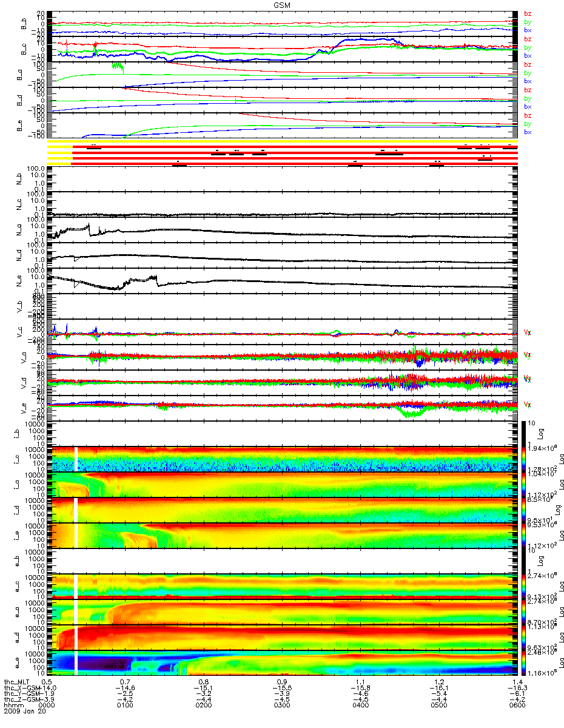Click the X-GSM value -15.1
Image resolution: width=564 pixels, height=728 pixels.
(x=204, y=688)
